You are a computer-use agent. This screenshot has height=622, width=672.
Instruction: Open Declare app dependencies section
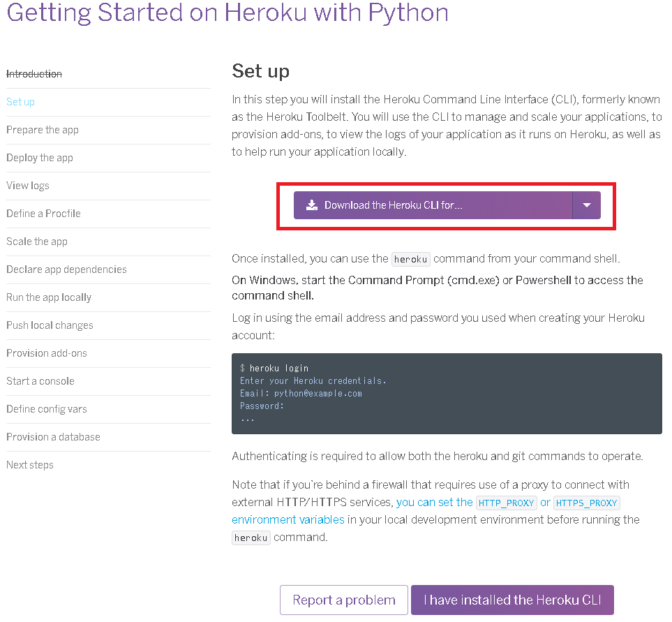(x=66, y=269)
